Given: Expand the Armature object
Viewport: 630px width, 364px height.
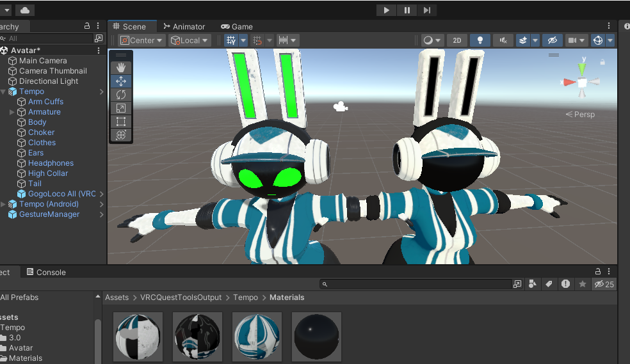Looking at the screenshot, I should pyautogui.click(x=12, y=112).
